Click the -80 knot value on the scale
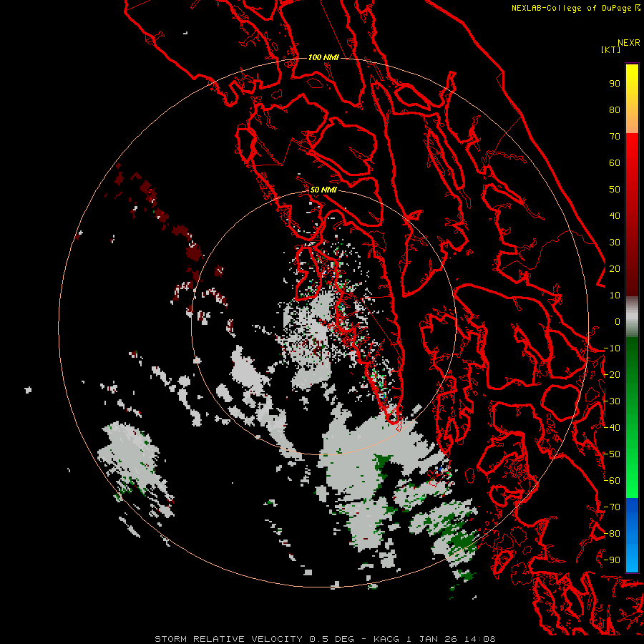Viewport: 644px width, 644px height. point(612,534)
